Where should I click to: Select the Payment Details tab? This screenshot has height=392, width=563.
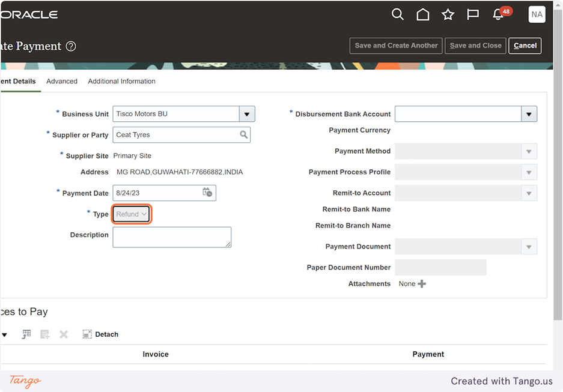pos(18,82)
